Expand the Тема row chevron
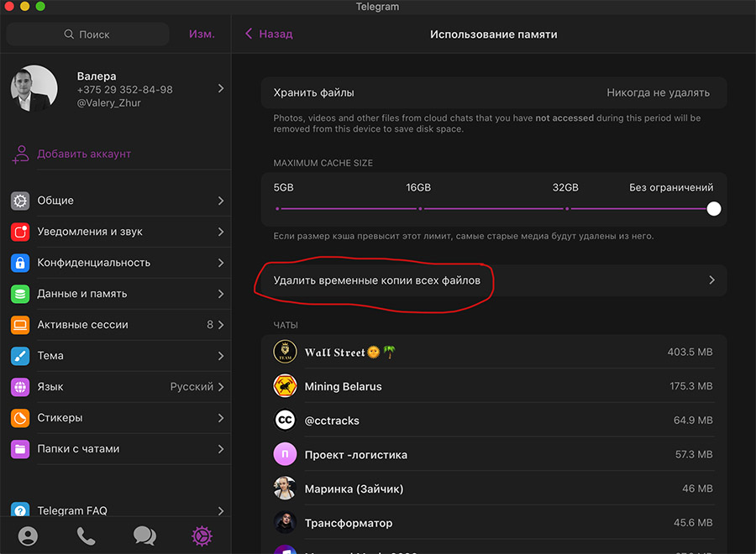Image resolution: width=756 pixels, height=554 pixels. [x=221, y=356]
